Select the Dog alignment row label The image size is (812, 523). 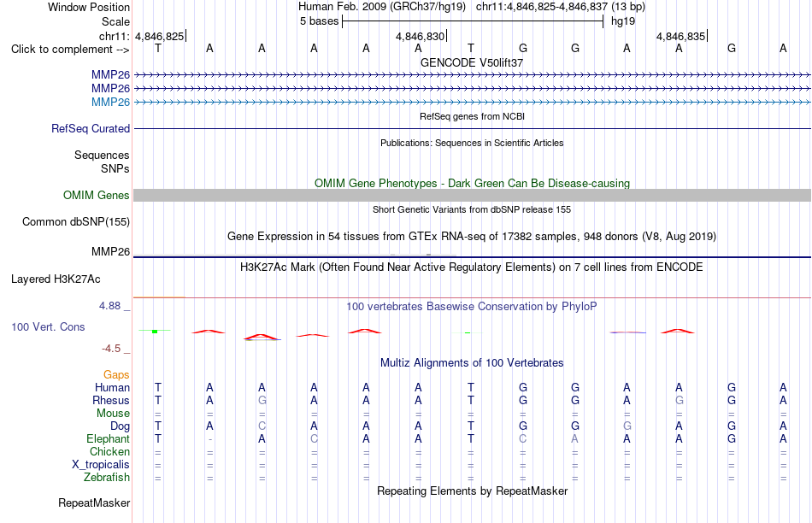(x=120, y=426)
